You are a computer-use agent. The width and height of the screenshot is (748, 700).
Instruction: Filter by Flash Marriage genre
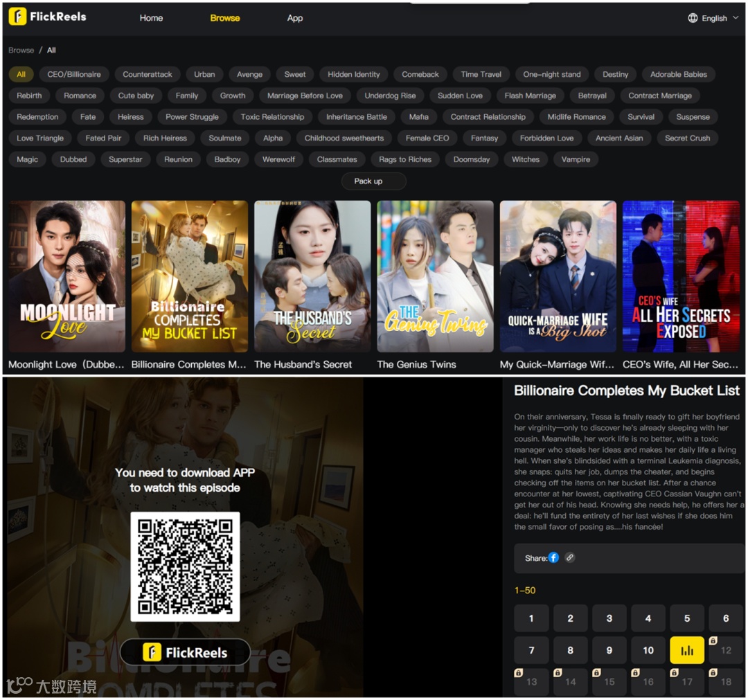[x=530, y=96]
